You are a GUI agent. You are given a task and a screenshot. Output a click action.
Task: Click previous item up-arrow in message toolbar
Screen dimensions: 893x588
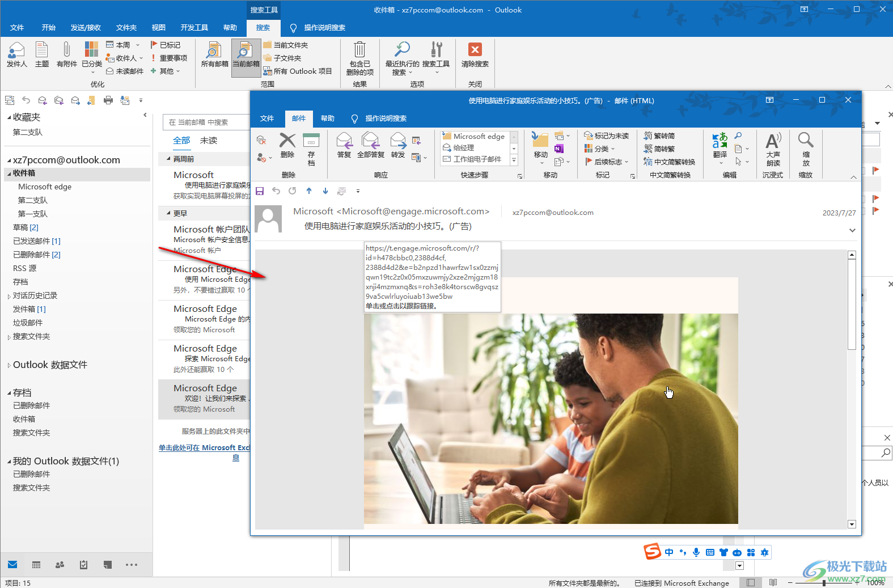(x=309, y=191)
